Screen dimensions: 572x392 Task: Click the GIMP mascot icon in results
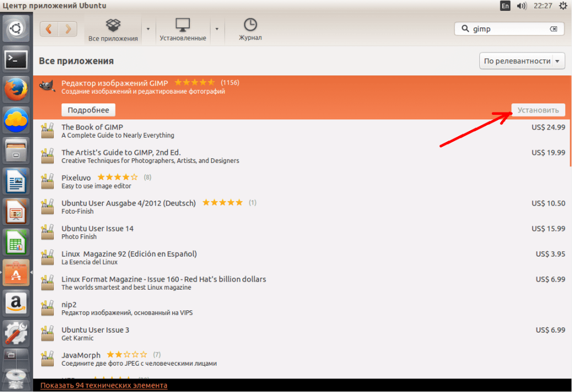47,86
